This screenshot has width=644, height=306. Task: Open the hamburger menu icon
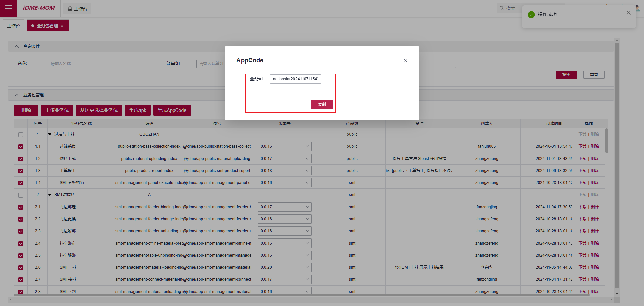(x=8, y=8)
